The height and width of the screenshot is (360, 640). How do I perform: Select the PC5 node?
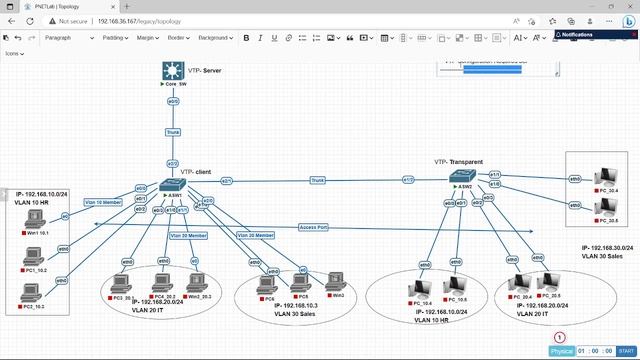(x=301, y=283)
